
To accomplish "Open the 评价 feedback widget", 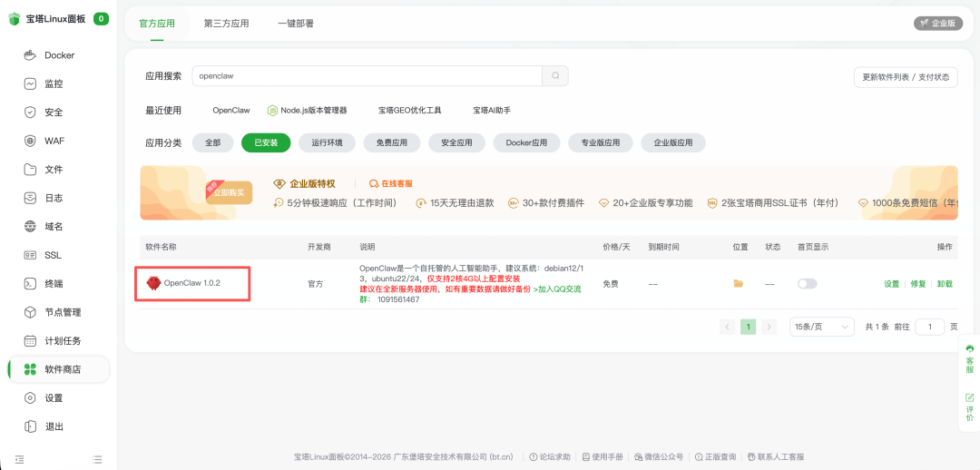I will click(x=969, y=407).
